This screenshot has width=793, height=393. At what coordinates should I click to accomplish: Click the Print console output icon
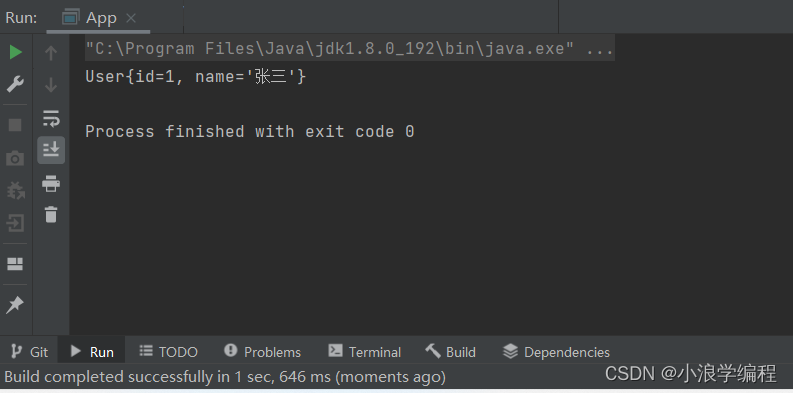pos(51,183)
